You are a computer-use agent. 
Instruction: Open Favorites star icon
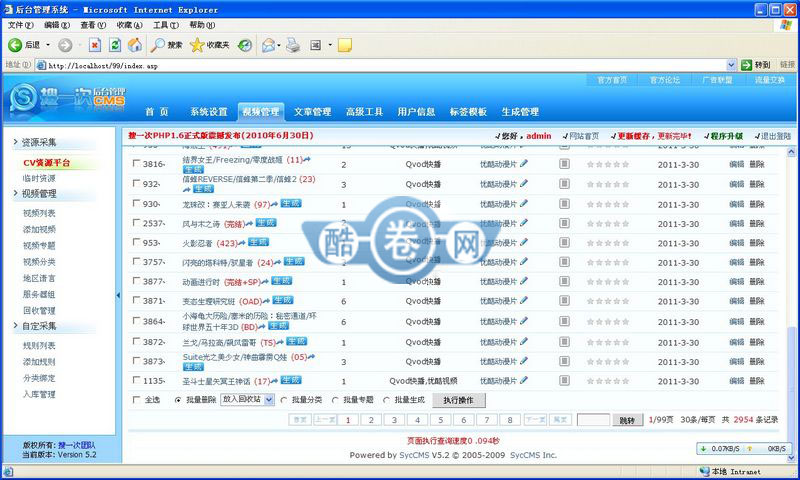click(x=196, y=45)
